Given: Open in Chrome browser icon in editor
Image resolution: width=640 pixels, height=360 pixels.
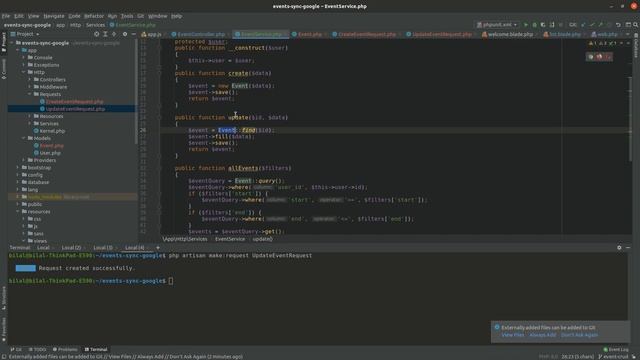Looking at the screenshot, I should pos(591,57).
